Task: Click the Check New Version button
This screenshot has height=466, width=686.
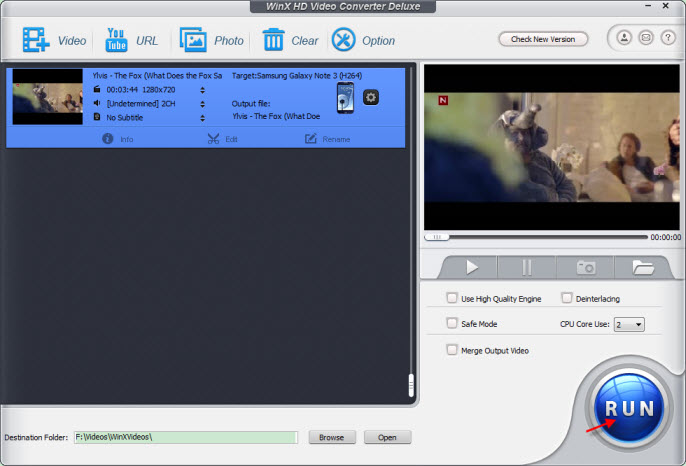Action: coord(543,39)
